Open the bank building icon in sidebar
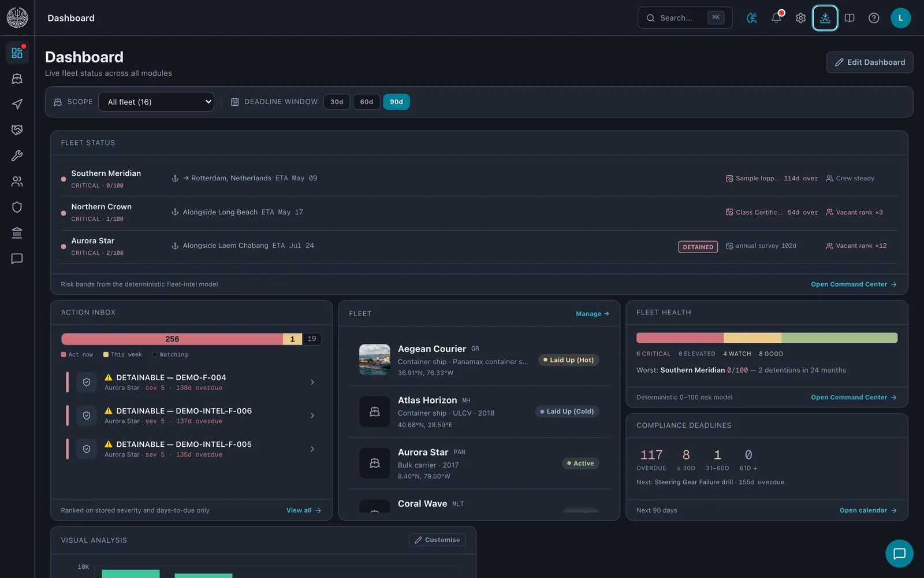 pyautogui.click(x=17, y=233)
